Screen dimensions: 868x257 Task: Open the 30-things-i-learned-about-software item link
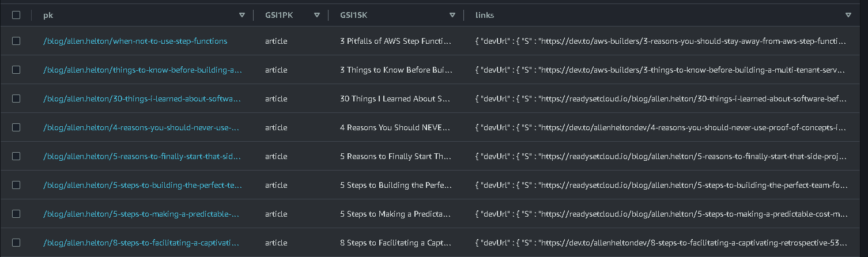click(x=142, y=99)
